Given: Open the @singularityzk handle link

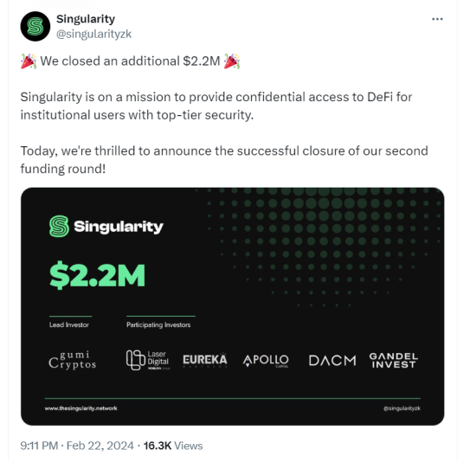Looking at the screenshot, I should click(93, 34).
